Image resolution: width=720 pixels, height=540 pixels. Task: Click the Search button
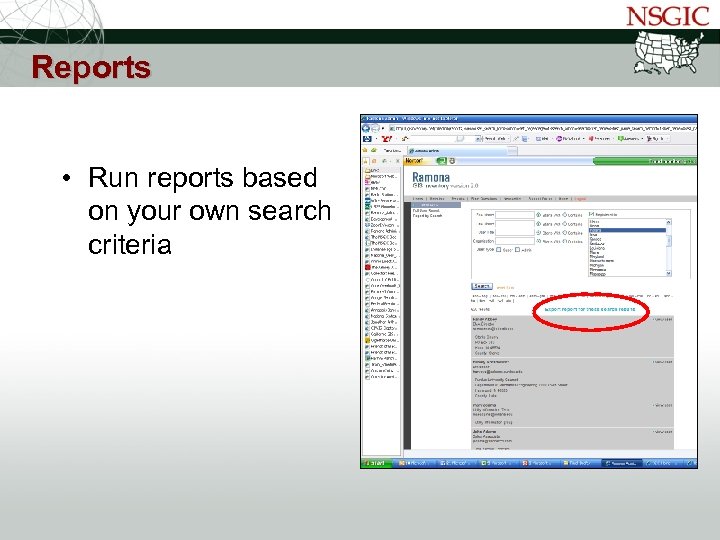(482, 286)
